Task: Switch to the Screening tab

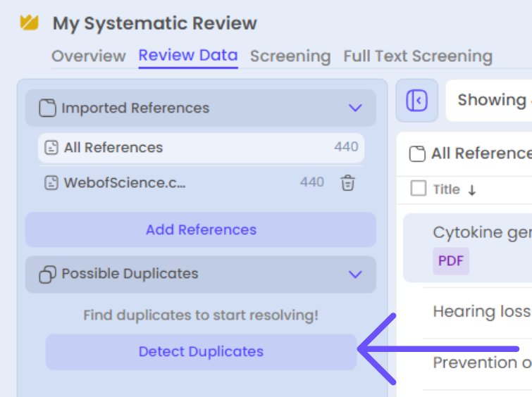Action: point(290,56)
